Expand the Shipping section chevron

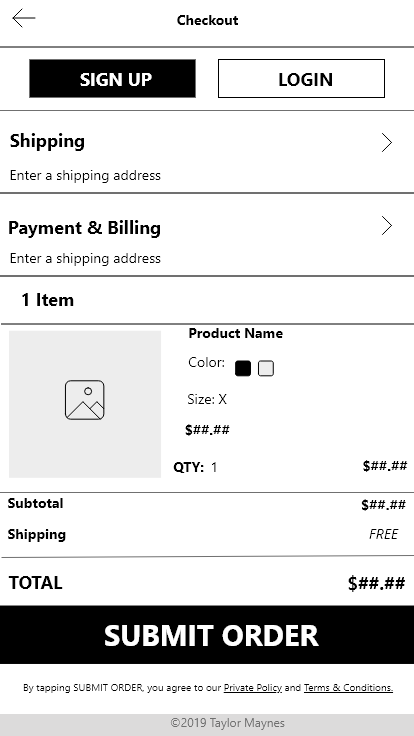tap(386, 143)
